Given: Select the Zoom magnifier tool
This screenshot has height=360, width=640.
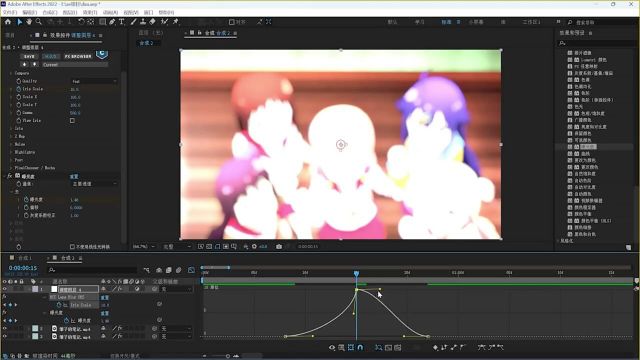Looking at the screenshot, I should tap(39, 22).
